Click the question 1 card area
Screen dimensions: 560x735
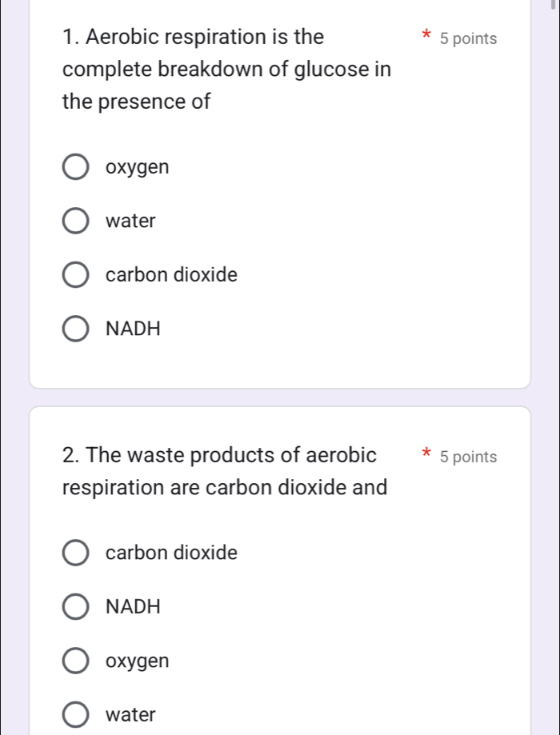(280, 192)
